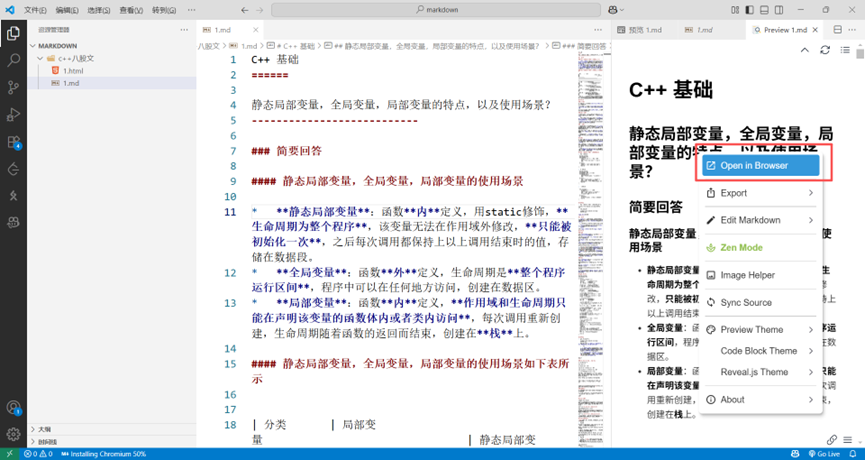This screenshot has height=460, width=865.
Task: Click the preview scroll-to-top caret
Action: [804, 50]
